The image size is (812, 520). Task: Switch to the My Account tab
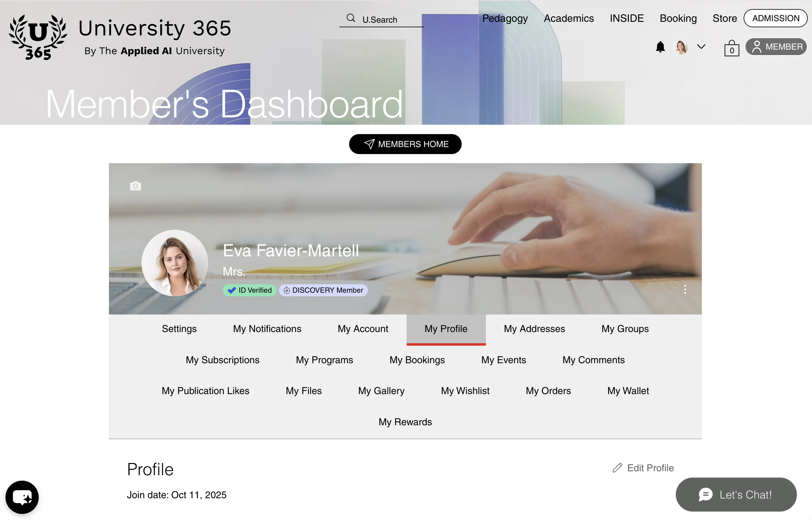pos(363,328)
